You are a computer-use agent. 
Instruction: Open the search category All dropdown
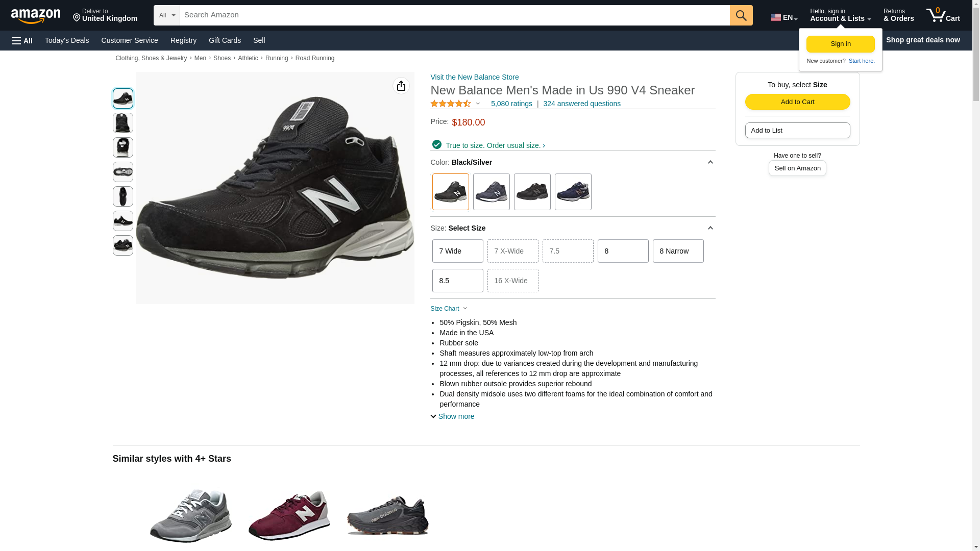pos(166,15)
